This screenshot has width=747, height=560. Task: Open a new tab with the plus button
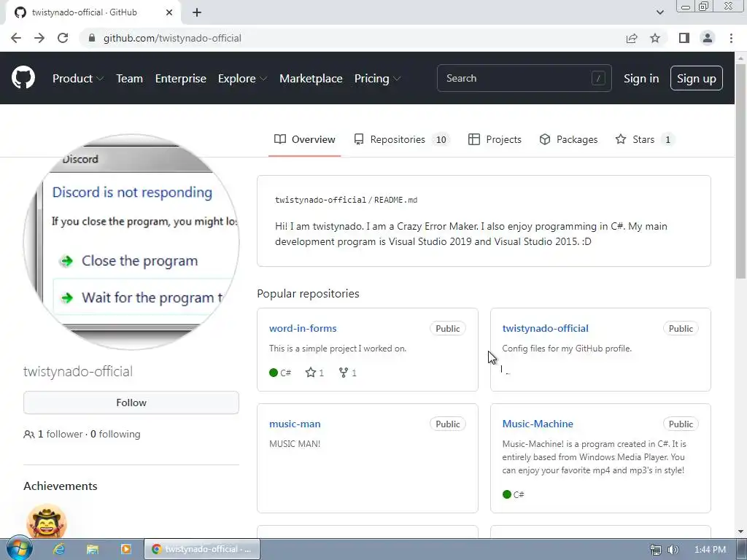tap(197, 12)
